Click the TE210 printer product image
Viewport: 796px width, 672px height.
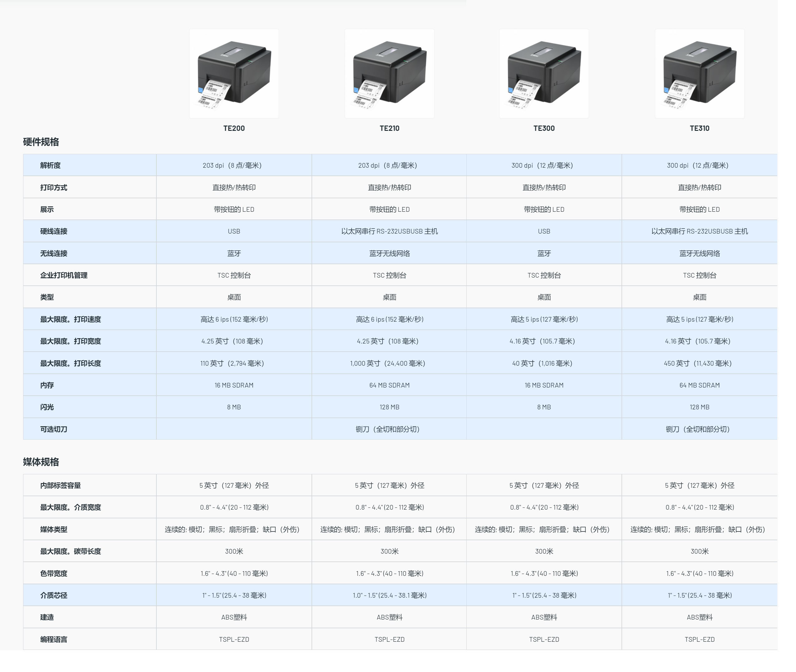tap(389, 73)
